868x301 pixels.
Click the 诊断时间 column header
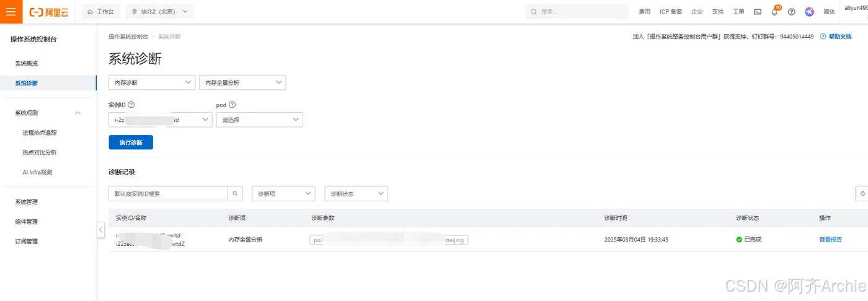point(616,218)
